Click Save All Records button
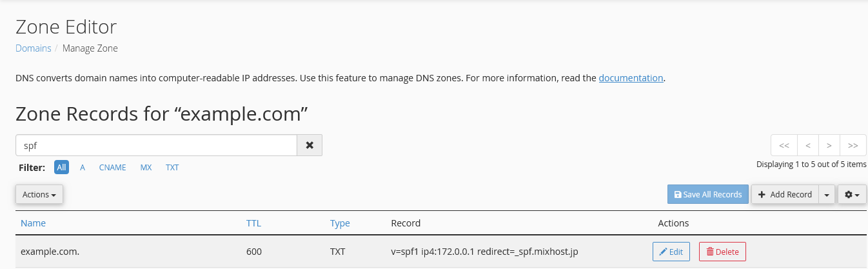Viewport: 868px width, 269px height. click(708, 194)
